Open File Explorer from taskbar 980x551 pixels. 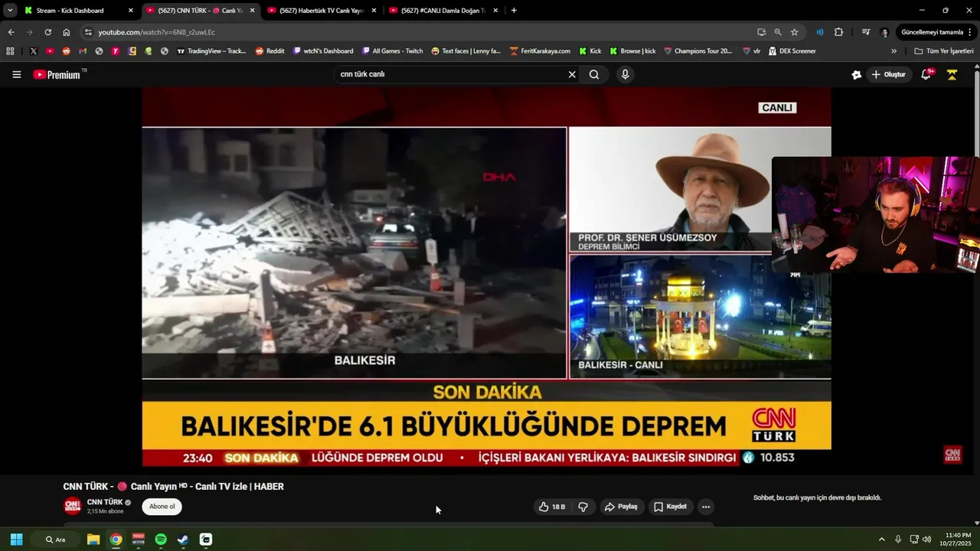[x=93, y=540]
